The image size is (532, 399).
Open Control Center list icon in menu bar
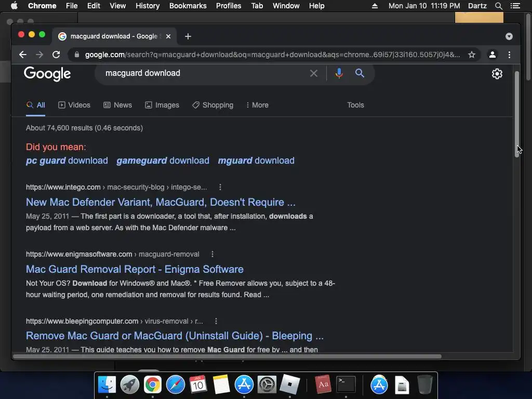pyautogui.click(x=515, y=6)
